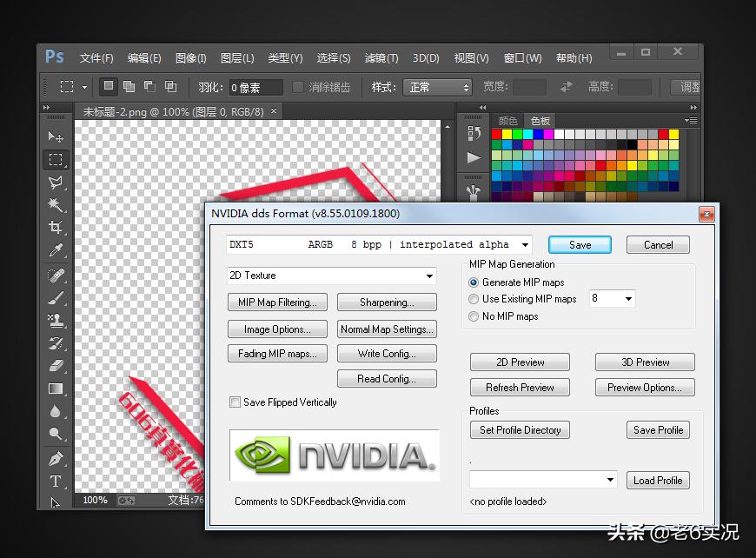The width and height of the screenshot is (756, 558).
Task: Open the Filter menu in Photoshop
Action: pyautogui.click(x=381, y=58)
